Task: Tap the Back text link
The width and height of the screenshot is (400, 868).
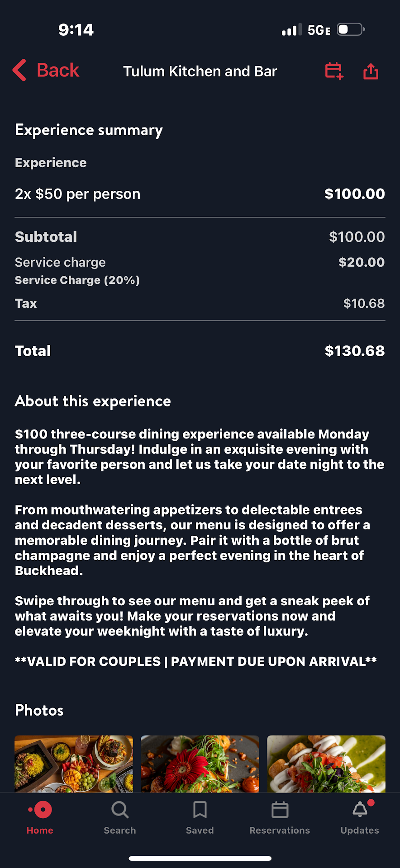Action: (58, 71)
